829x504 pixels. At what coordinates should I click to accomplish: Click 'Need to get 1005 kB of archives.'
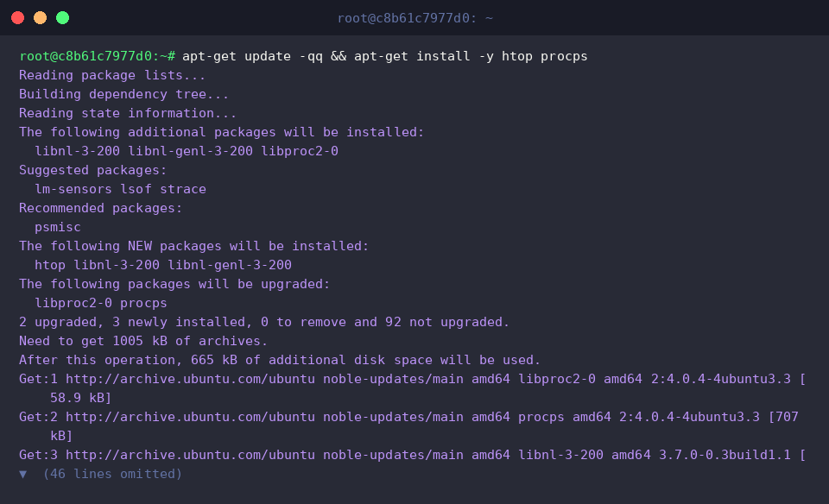click(x=143, y=341)
